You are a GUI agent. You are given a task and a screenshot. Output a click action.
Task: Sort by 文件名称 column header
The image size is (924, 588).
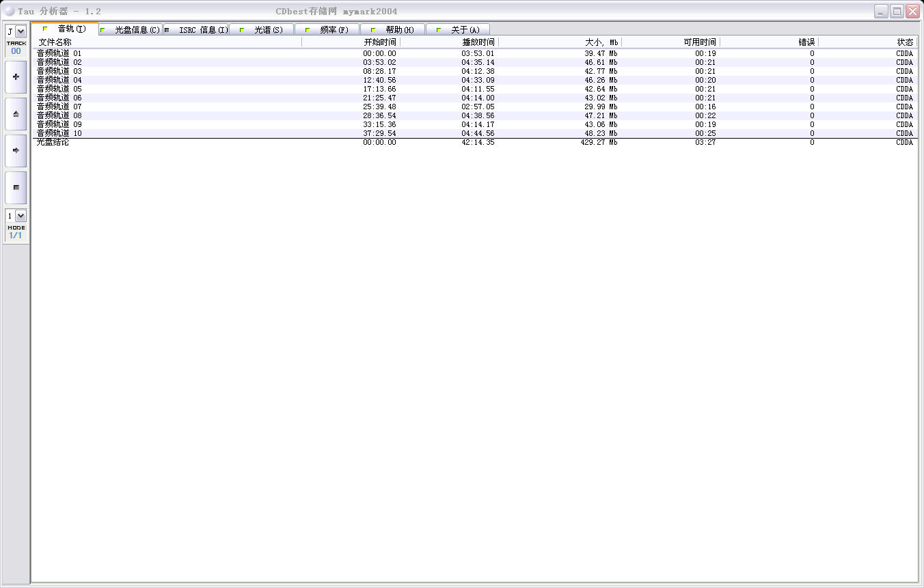(167, 42)
